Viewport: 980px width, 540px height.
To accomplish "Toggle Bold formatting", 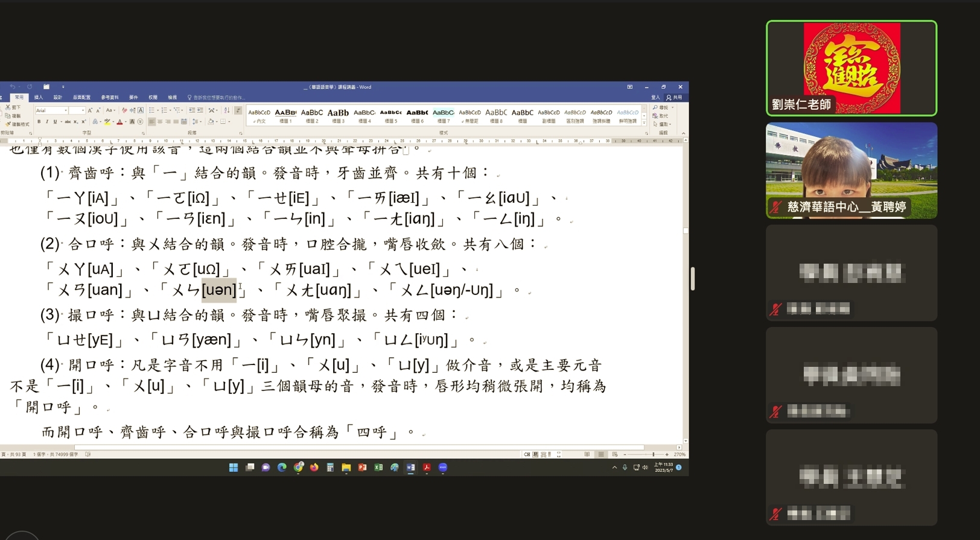I will (39, 122).
